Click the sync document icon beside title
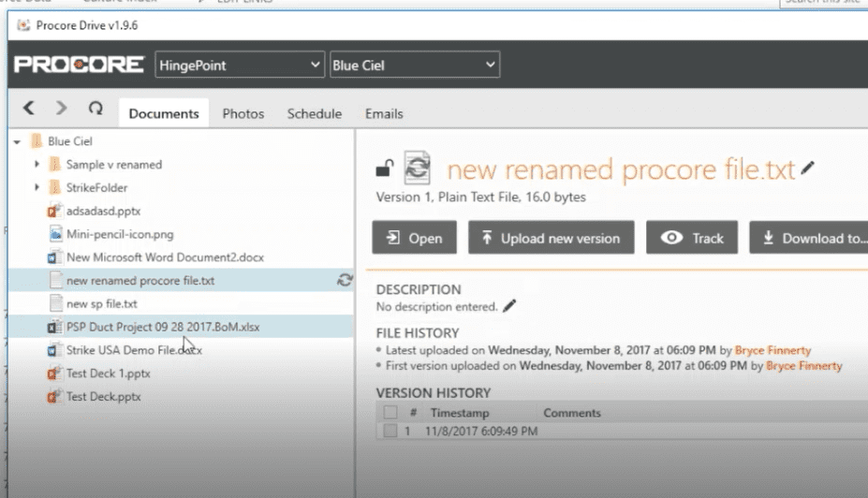868x498 pixels. 417,168
